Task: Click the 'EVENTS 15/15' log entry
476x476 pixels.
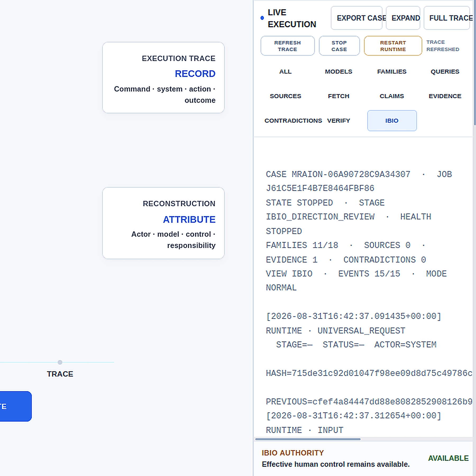Action: [x=369, y=274]
